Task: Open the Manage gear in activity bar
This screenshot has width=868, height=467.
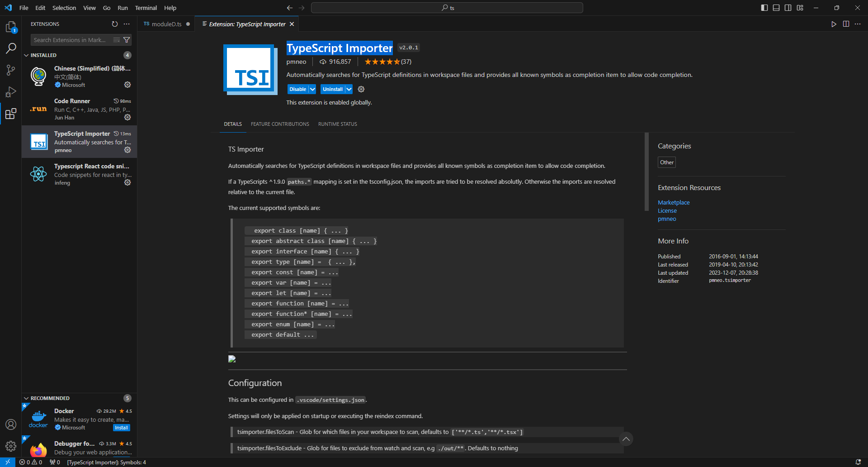Action: [11, 446]
